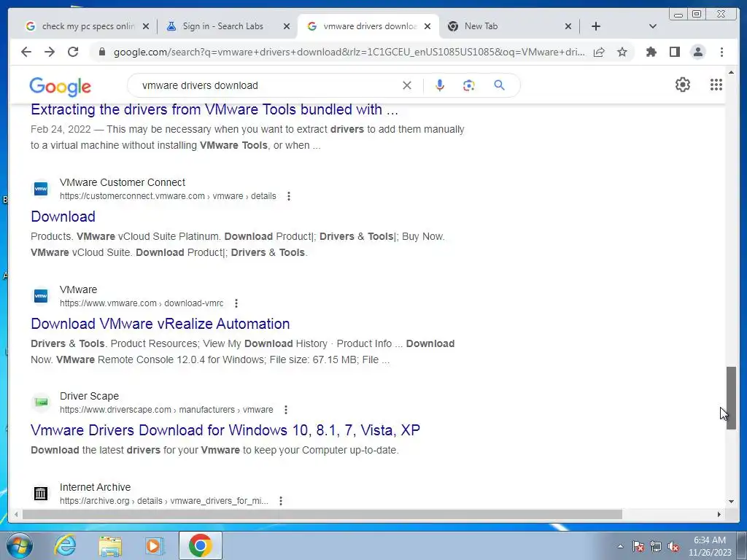Click into the Google search field
Screen dimensions: 747x560
(x=267, y=86)
